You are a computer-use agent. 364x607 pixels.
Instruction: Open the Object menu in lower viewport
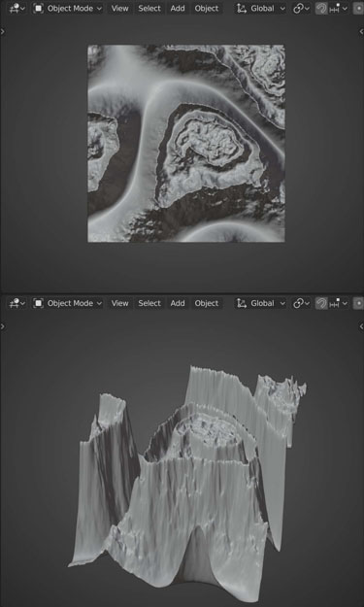pos(207,303)
